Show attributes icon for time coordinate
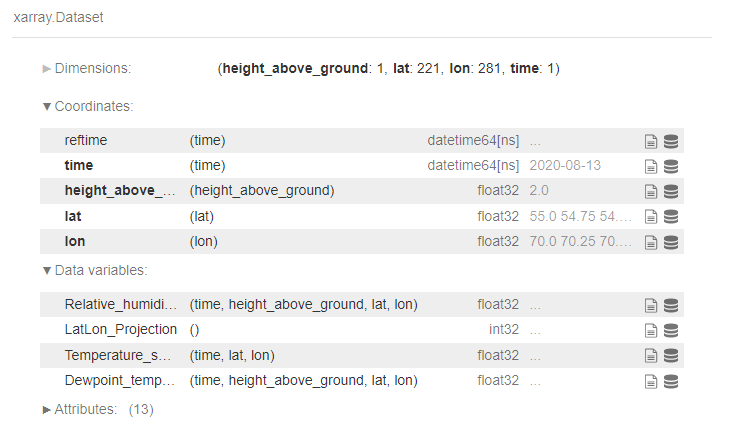 pyautogui.click(x=651, y=166)
